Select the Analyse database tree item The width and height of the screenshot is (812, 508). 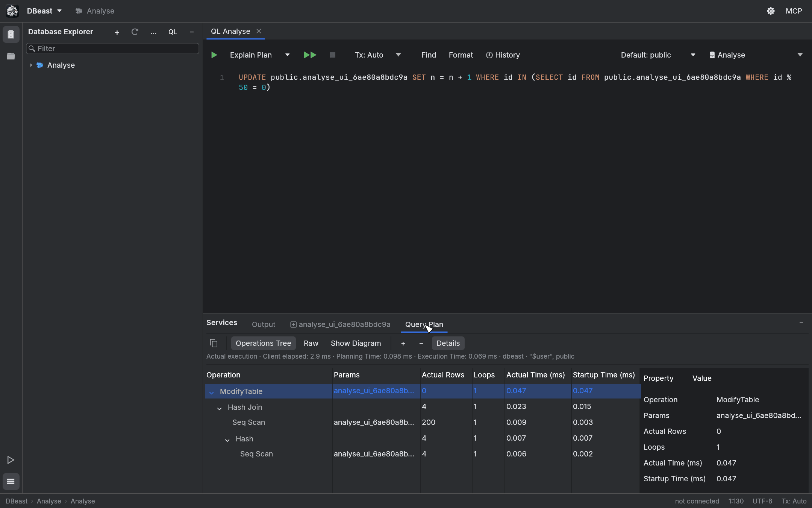61,65
